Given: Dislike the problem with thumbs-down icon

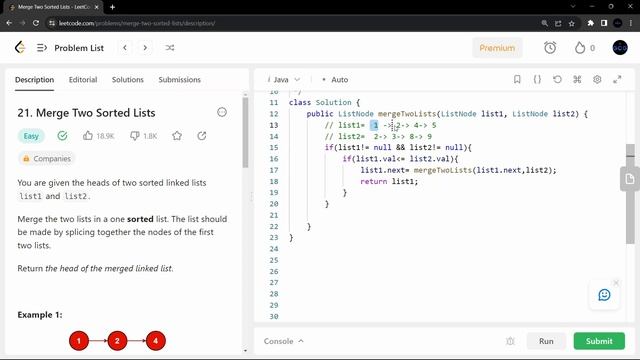Looking at the screenshot, I should click(x=135, y=136).
